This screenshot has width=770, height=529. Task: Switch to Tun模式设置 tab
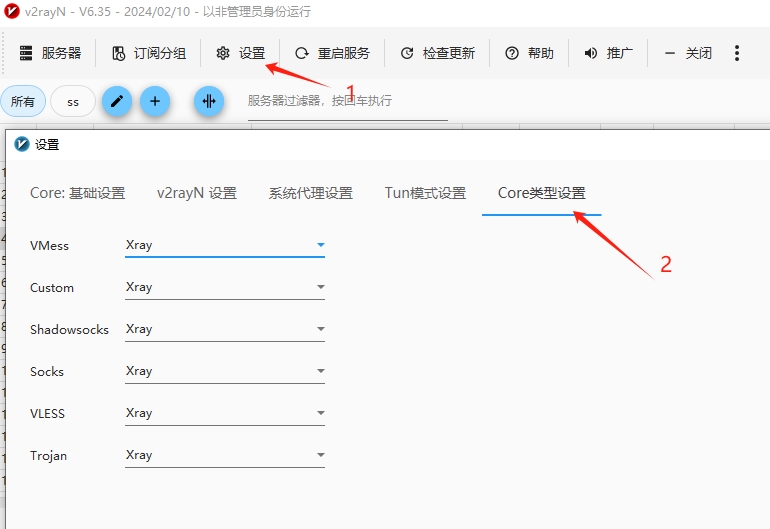(425, 193)
